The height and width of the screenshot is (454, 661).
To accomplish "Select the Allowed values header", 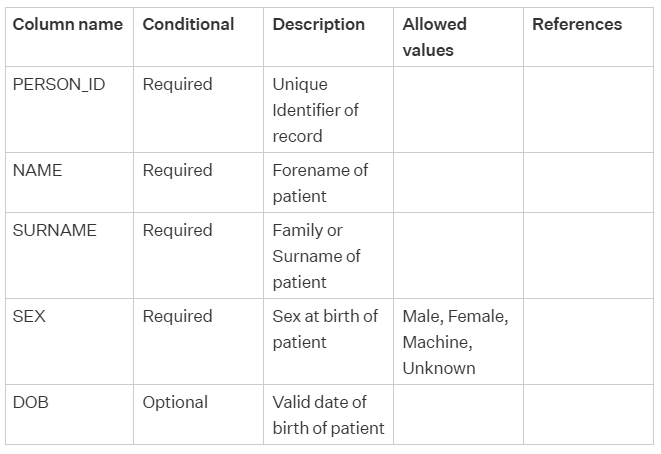I will click(x=458, y=37).
